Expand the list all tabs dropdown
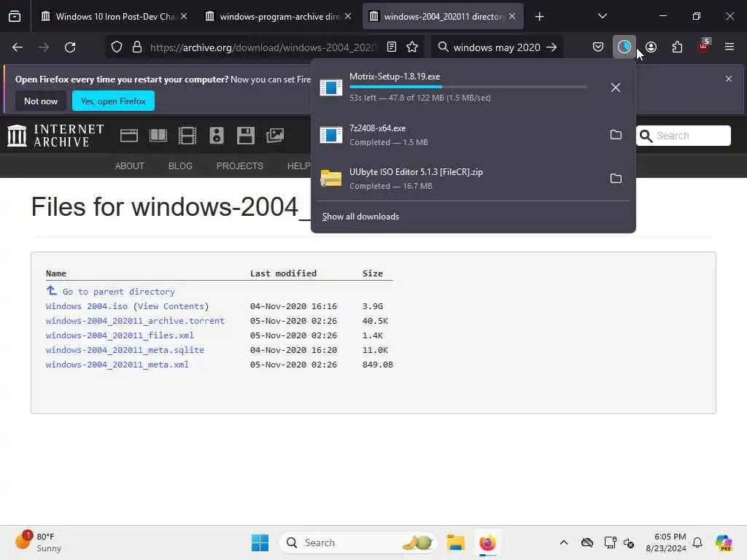The height and width of the screenshot is (560, 747). point(602,16)
